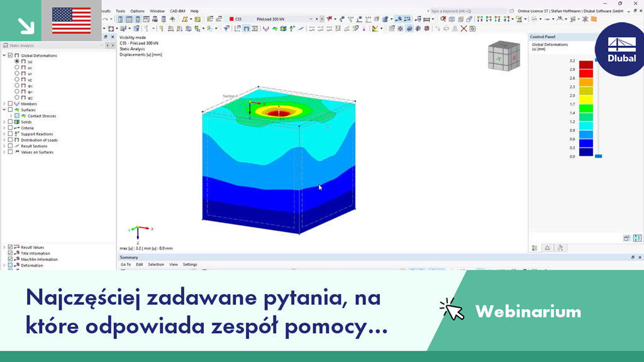The height and width of the screenshot is (362, 644).
Task: Click the surface results rainbow icon
Action: pyautogui.click(x=275, y=28)
